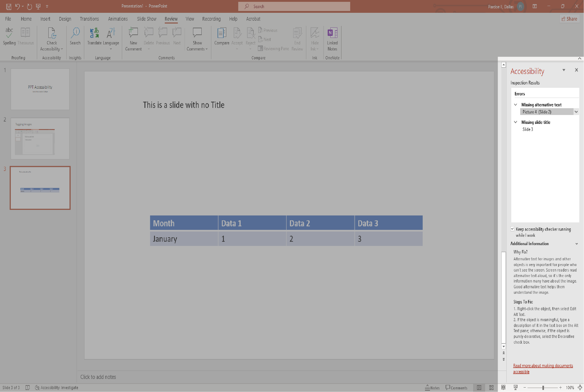
Task: Click the Share button
Action: pyautogui.click(x=569, y=19)
